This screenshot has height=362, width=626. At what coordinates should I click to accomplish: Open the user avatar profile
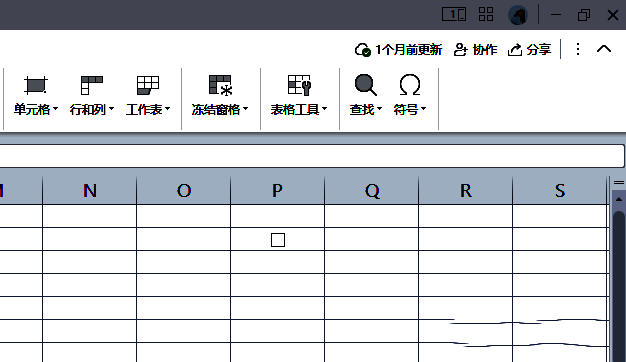pyautogui.click(x=518, y=16)
